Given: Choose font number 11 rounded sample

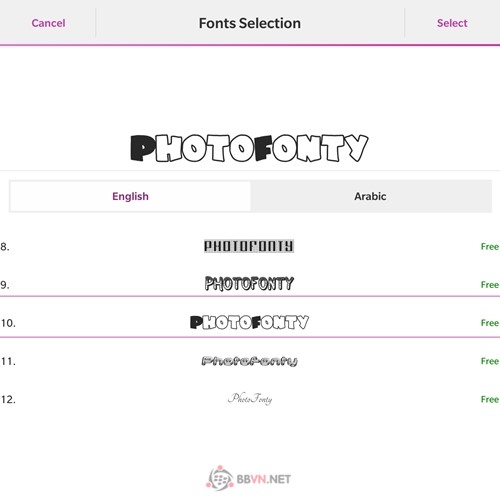Looking at the screenshot, I should [x=249, y=361].
